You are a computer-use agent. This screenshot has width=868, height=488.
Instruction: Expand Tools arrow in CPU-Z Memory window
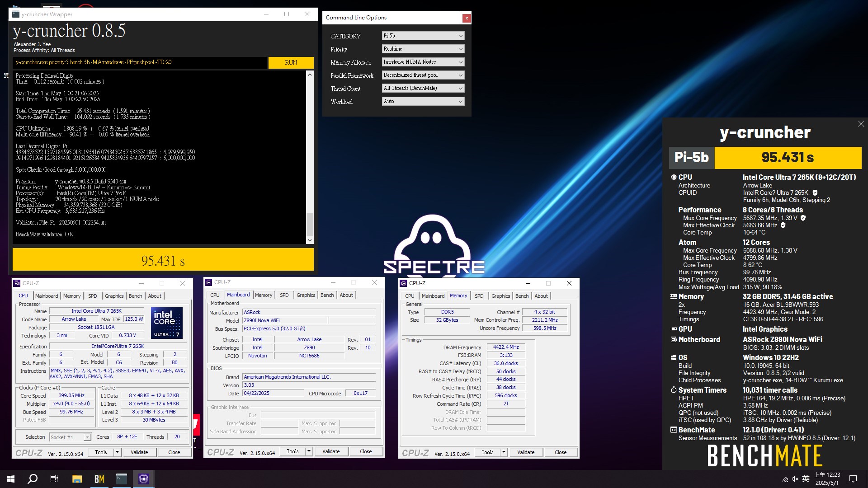(x=504, y=452)
